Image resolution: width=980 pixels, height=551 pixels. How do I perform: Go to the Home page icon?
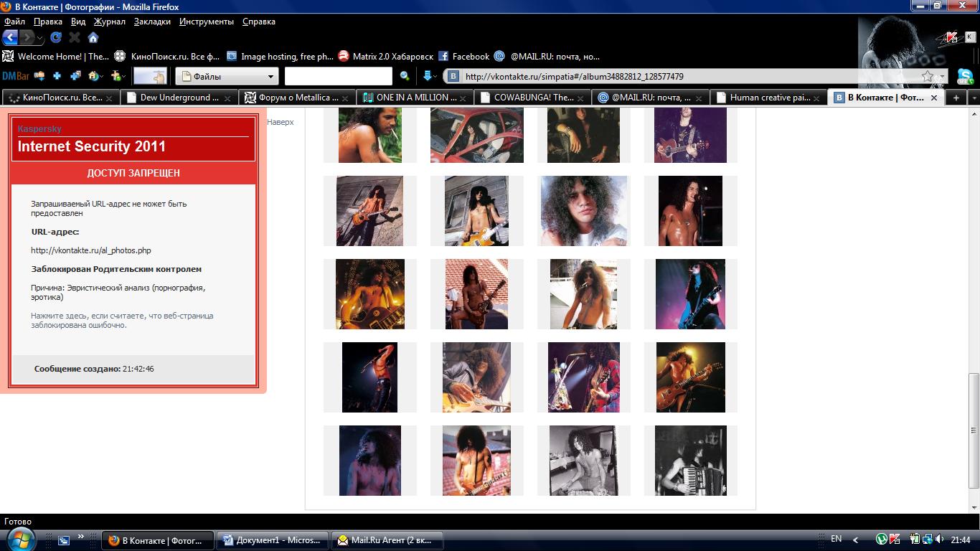(93, 37)
